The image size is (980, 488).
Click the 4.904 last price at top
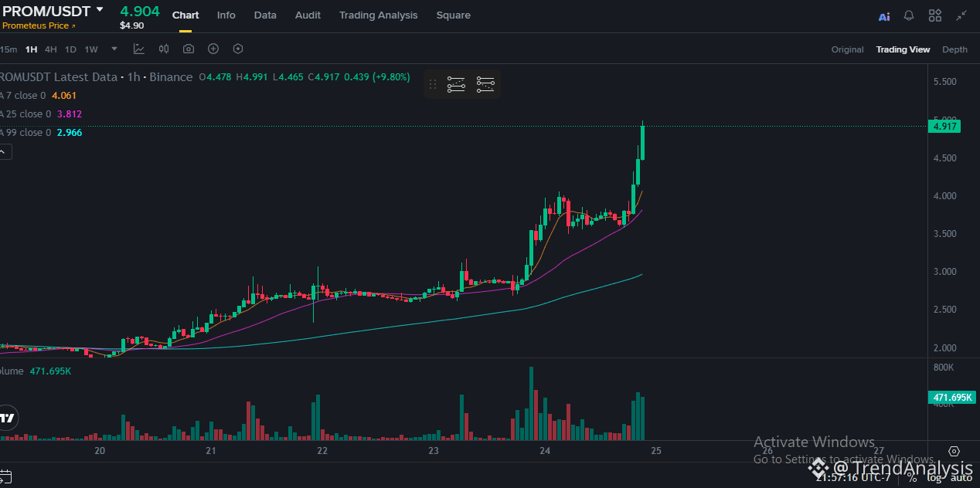140,11
